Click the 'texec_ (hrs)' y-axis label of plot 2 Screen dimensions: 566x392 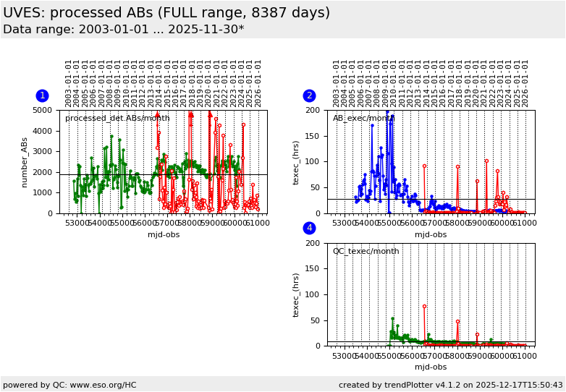click(x=296, y=162)
